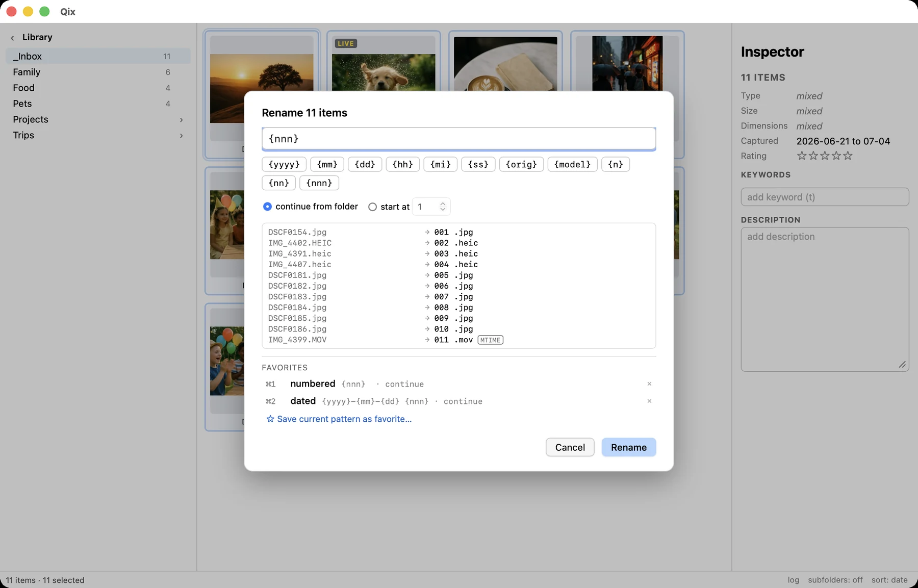The height and width of the screenshot is (588, 918).
Task: Insert the {ss} token
Action: (x=478, y=164)
